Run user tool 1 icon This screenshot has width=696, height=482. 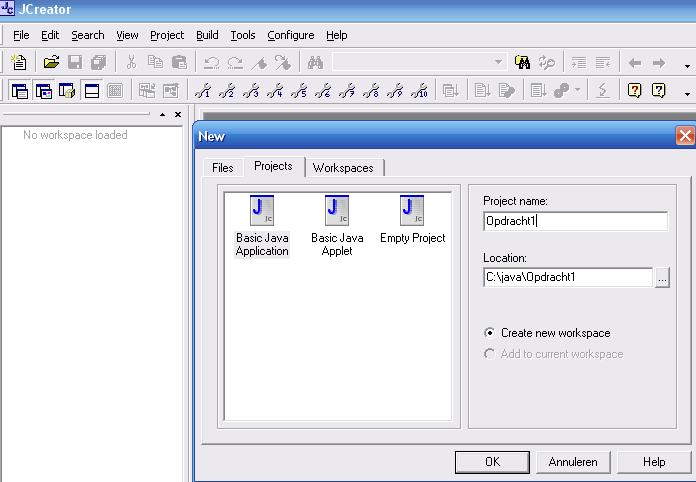[x=203, y=91]
